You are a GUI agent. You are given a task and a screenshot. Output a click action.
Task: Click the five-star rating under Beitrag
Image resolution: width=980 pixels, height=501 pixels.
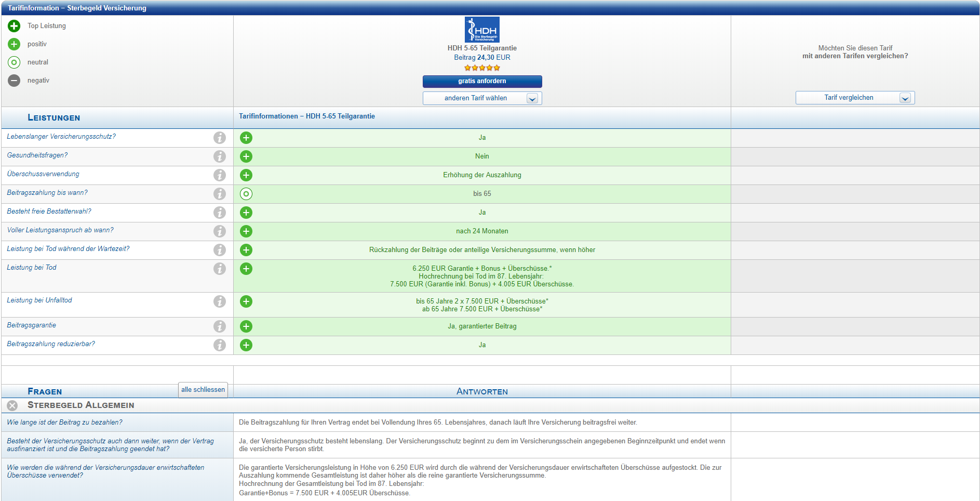point(481,68)
